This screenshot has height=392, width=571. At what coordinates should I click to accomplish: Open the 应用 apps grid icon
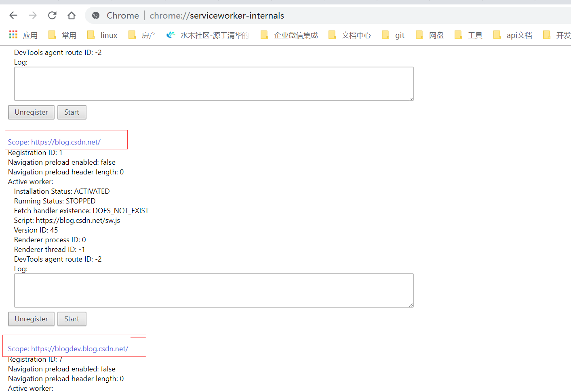(13, 35)
